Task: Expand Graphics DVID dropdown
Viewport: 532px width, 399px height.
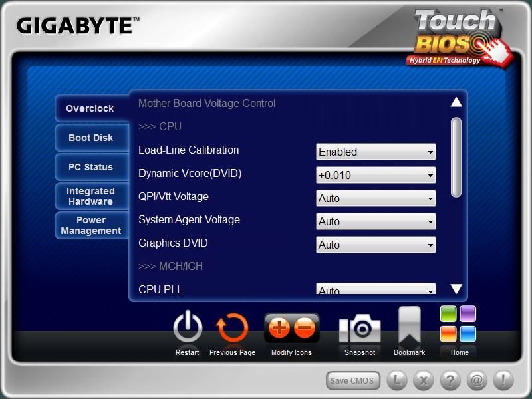Action: pos(376,245)
